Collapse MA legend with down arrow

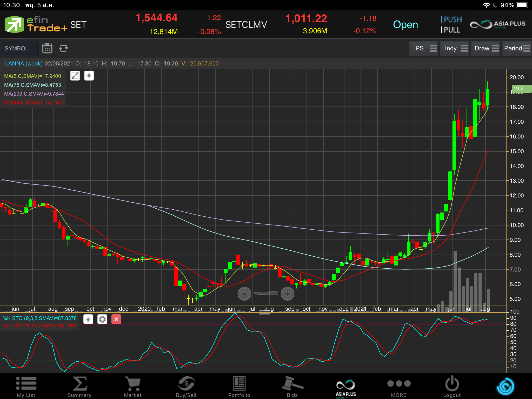[x=89, y=76]
